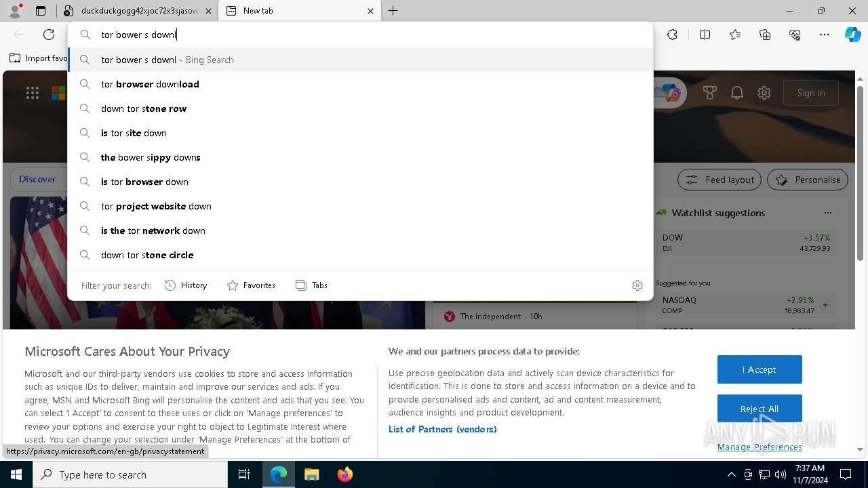Open the tab actions menu icon
This screenshot has height=488, width=868.
(41, 11)
